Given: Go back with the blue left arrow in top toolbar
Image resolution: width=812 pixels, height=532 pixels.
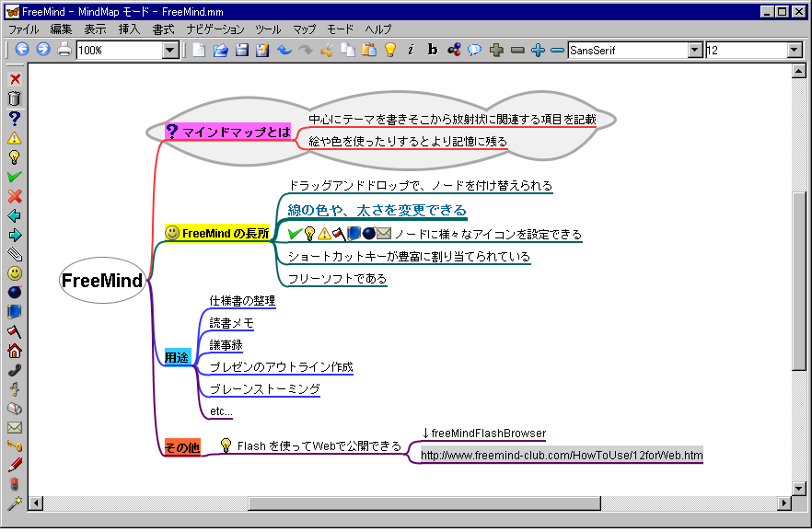Looking at the screenshot, I should [x=22, y=50].
